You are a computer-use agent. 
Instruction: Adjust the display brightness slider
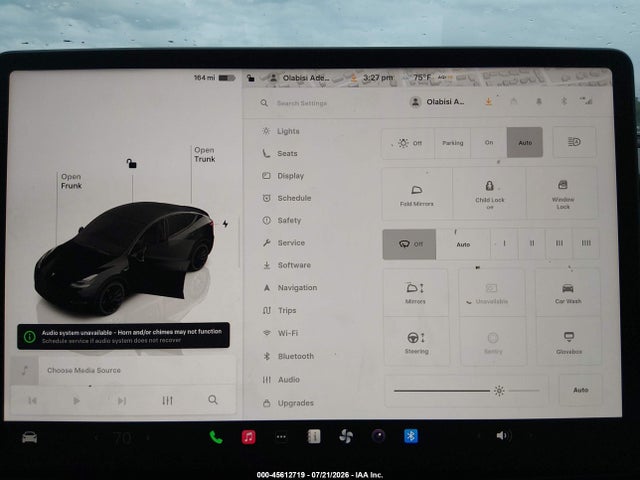coord(467,391)
